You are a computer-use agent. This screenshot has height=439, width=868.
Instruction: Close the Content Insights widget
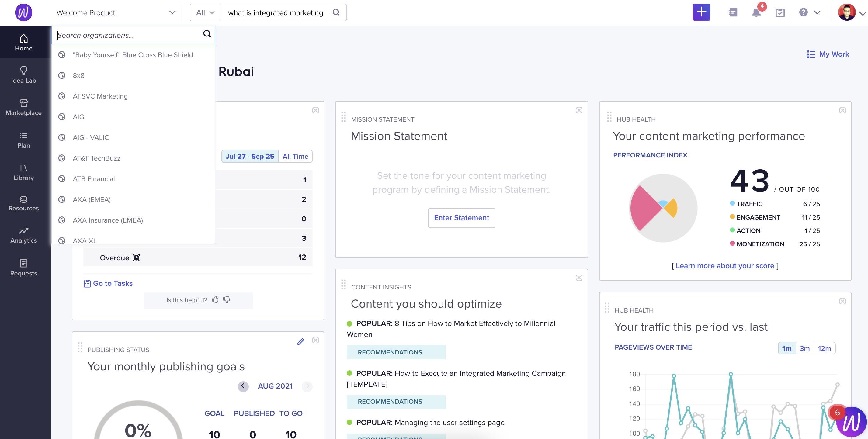[578, 278]
